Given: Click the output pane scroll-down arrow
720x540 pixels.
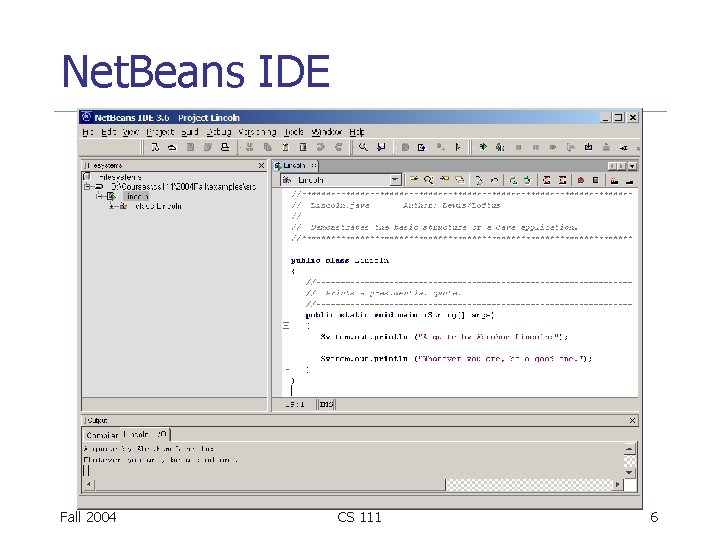Looking at the screenshot, I should click(x=629, y=472).
